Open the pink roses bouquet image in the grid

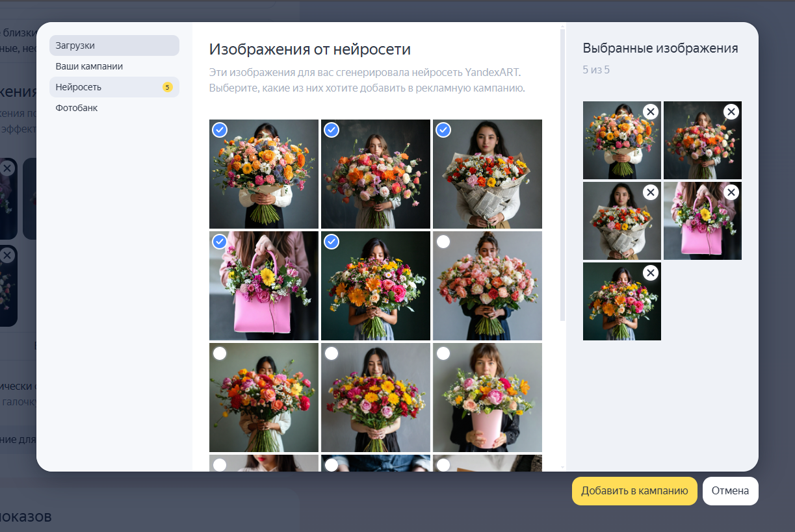(x=488, y=286)
